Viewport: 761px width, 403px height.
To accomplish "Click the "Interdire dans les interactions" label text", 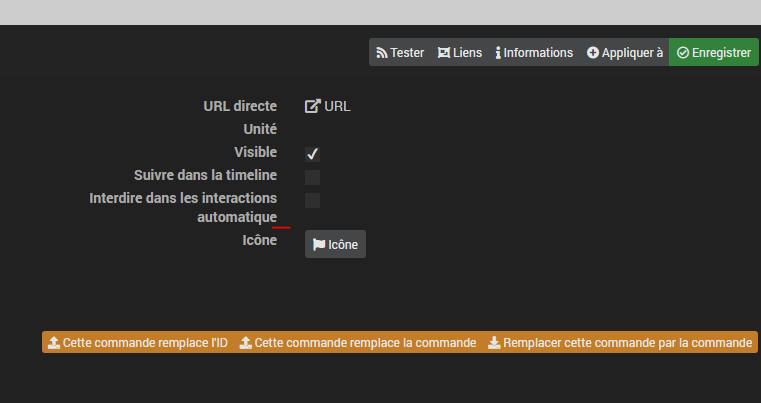I will tap(183, 198).
